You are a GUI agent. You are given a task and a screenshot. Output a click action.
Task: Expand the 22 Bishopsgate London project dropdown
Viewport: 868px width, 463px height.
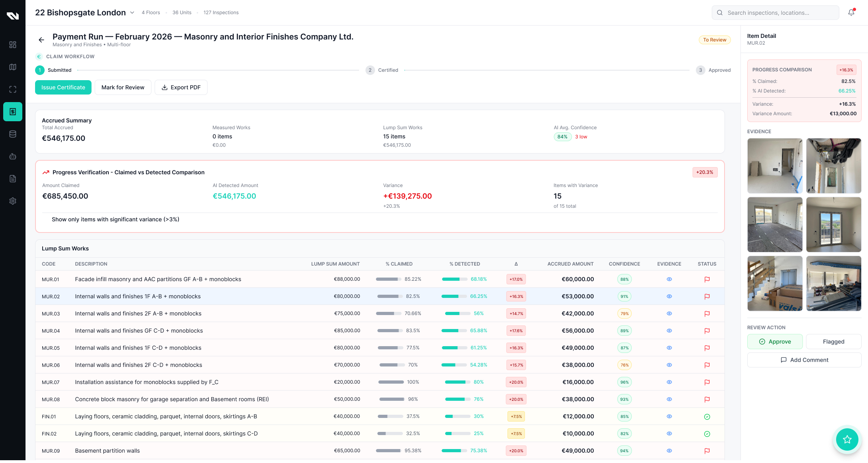(x=132, y=12)
